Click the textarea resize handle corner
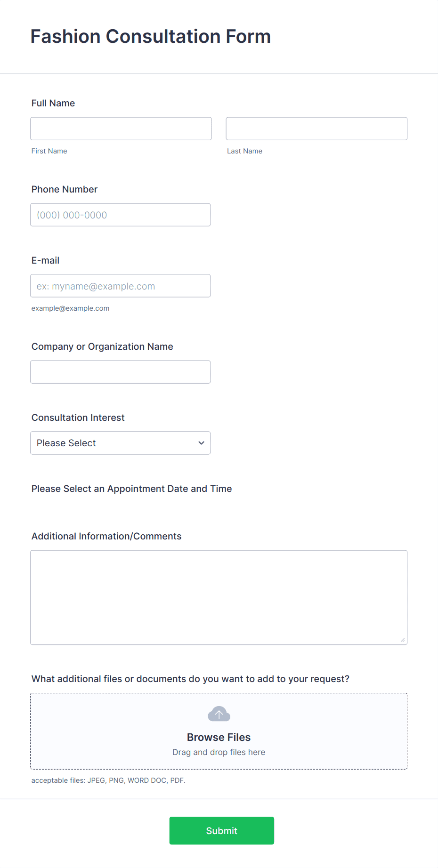This screenshot has width=438, height=868. [403, 640]
